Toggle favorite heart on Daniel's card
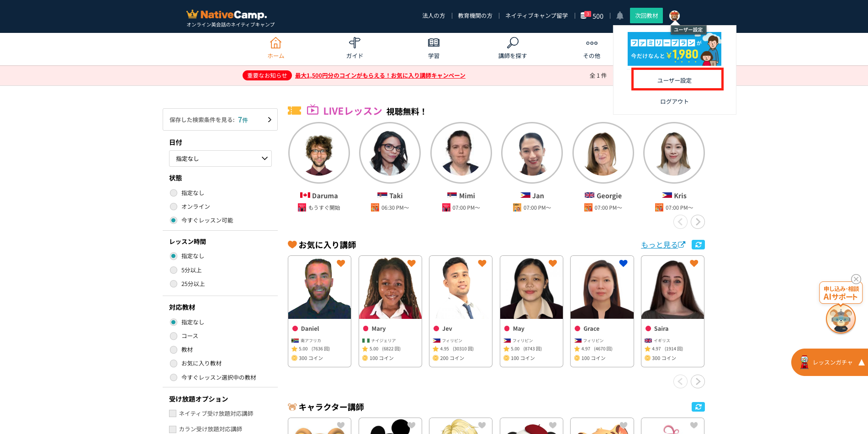868x434 pixels. (x=341, y=263)
